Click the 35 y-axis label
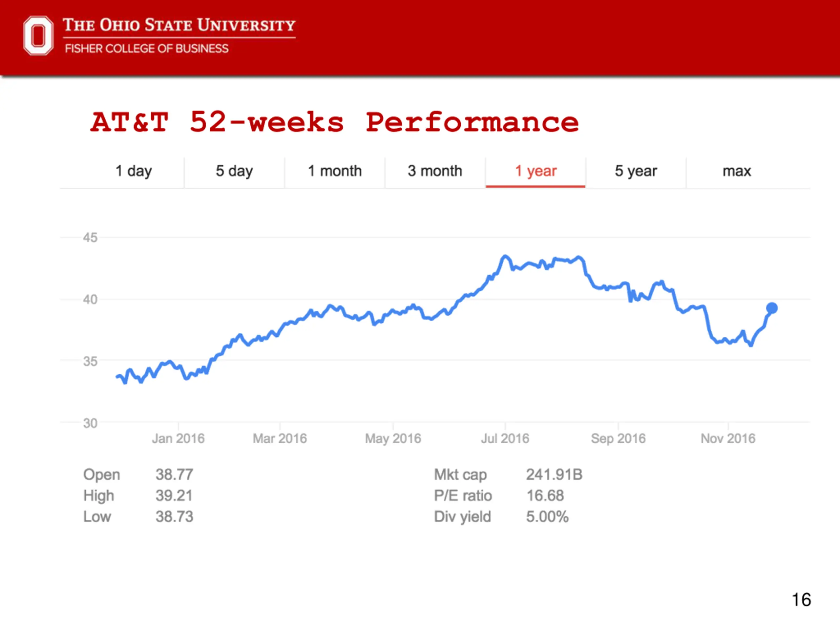Image resolution: width=840 pixels, height=630 pixels. tap(90, 361)
